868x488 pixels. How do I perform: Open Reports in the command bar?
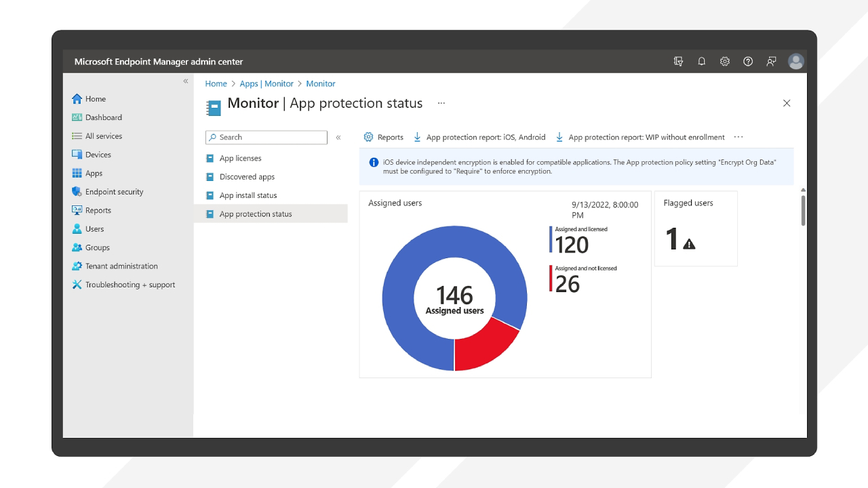coord(384,137)
